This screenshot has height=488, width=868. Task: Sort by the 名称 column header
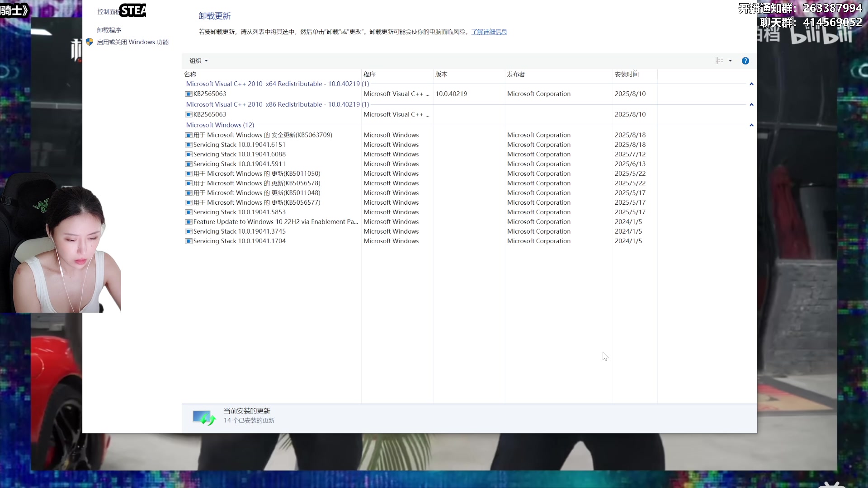(190, 75)
